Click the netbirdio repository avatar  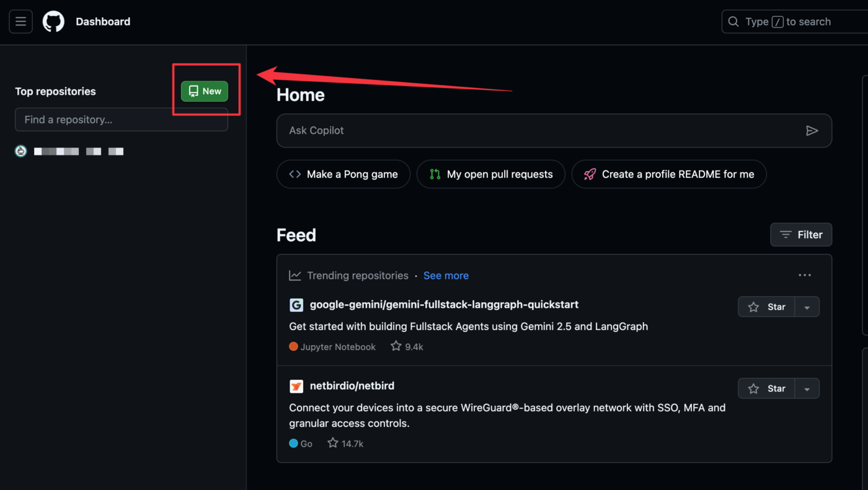point(296,386)
